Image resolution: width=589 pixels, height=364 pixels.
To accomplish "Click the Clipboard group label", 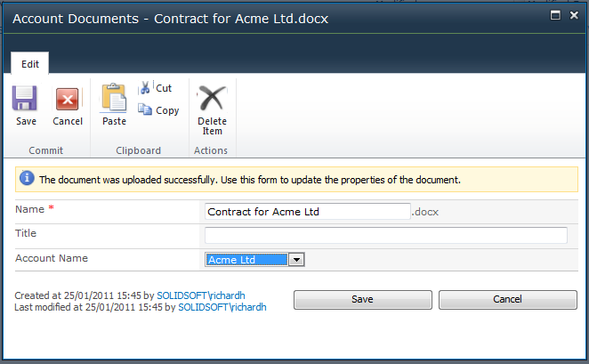I will [138, 150].
